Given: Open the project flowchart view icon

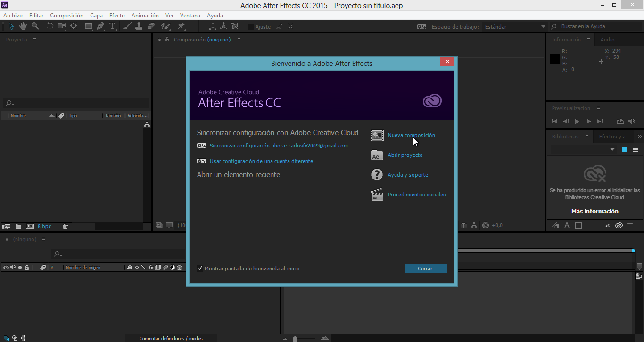Looking at the screenshot, I should (147, 124).
